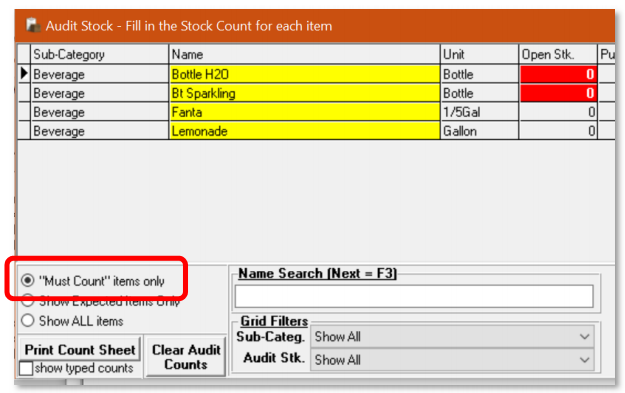Click the Print Count Sheet button
625x393 pixels.
80,349
